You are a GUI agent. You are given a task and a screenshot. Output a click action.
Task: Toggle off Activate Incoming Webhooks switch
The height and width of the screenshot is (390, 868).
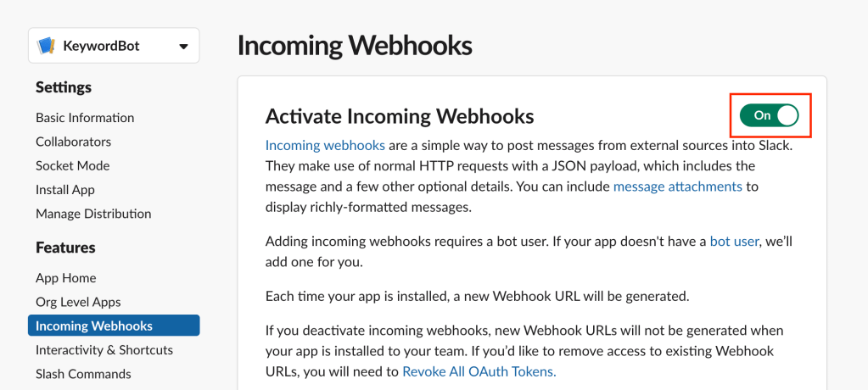tap(770, 115)
